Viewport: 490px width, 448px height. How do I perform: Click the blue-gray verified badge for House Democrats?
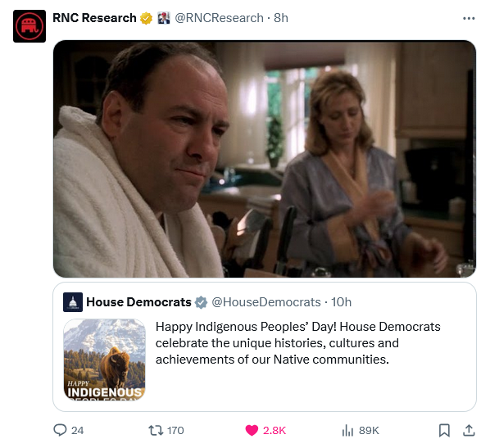[201, 302]
